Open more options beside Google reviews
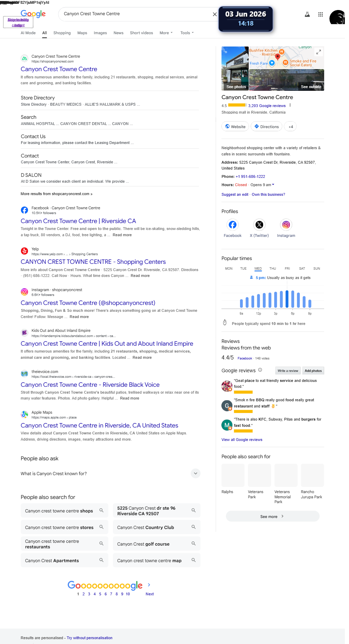 tap(290, 105)
